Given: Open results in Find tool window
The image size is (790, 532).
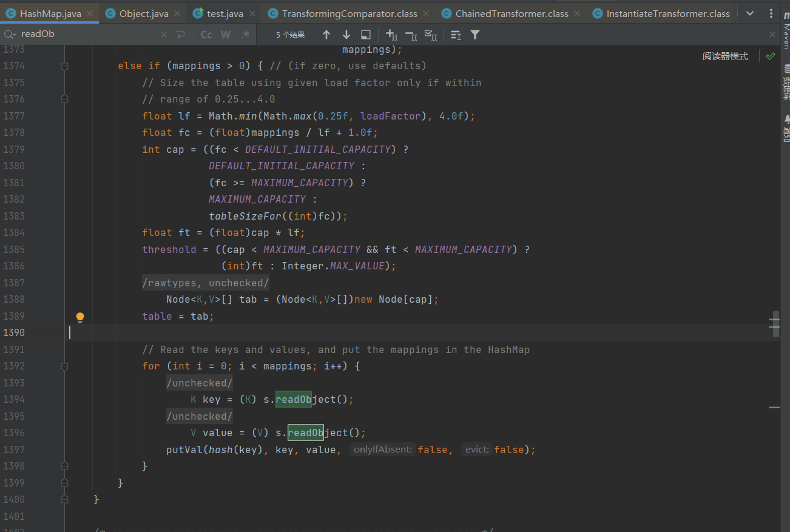Looking at the screenshot, I should coord(365,35).
